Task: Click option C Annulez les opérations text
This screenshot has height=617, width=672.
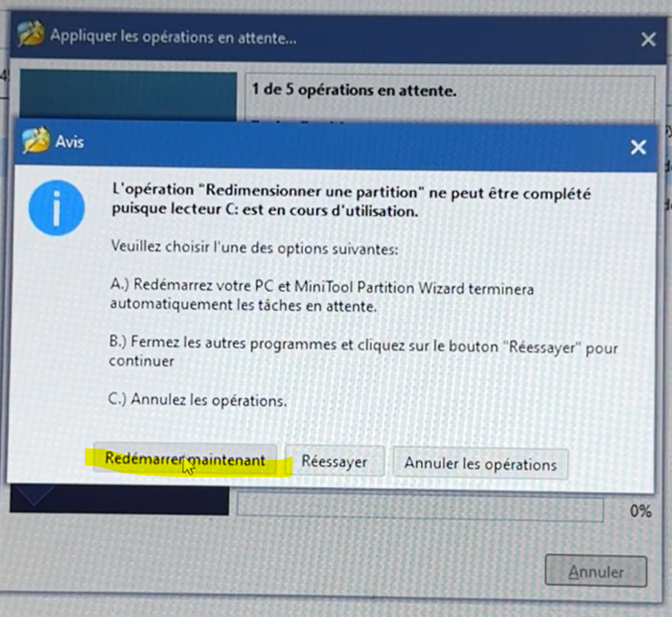Action: (x=198, y=400)
